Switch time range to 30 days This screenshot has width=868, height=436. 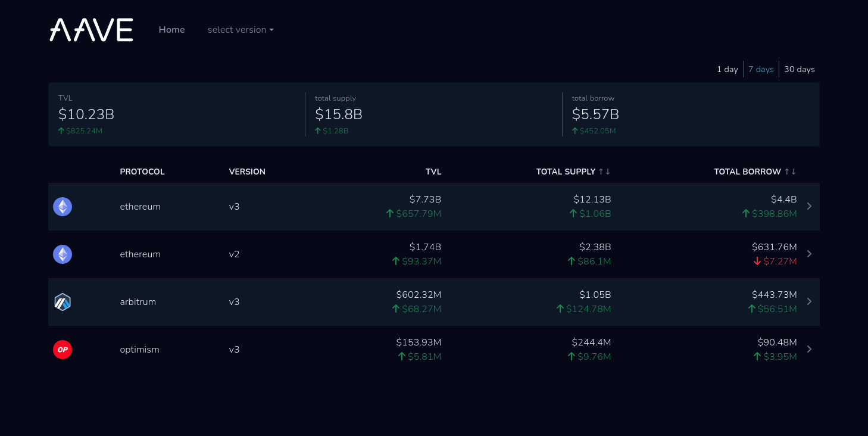click(x=799, y=69)
